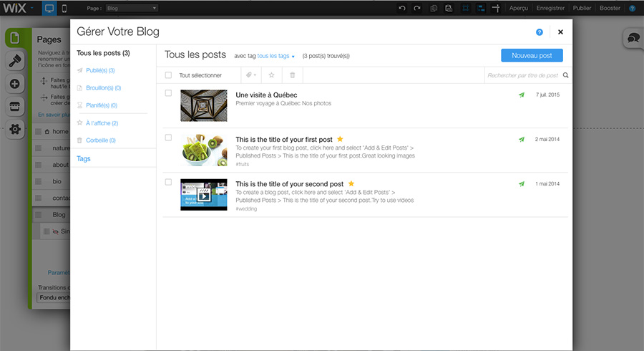
Task: Click Publier in top bar
Action: (582, 8)
